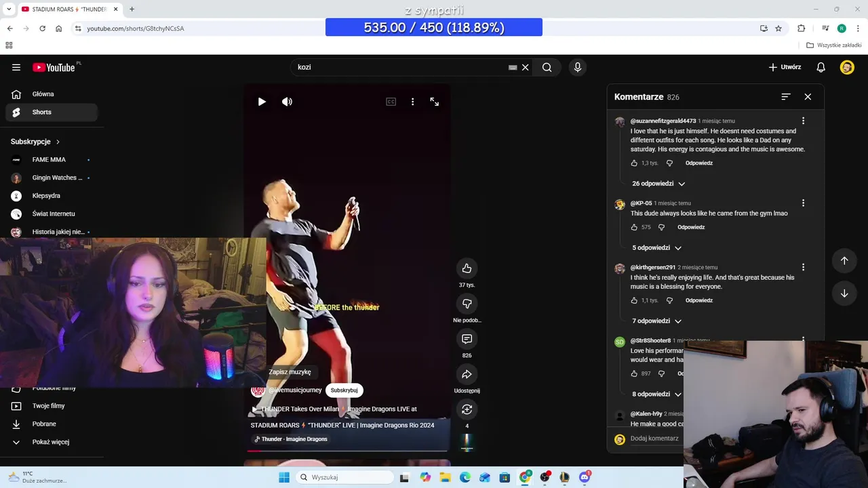Open Pobrane in sidebar
This screenshot has height=488, width=868.
pos(52,424)
